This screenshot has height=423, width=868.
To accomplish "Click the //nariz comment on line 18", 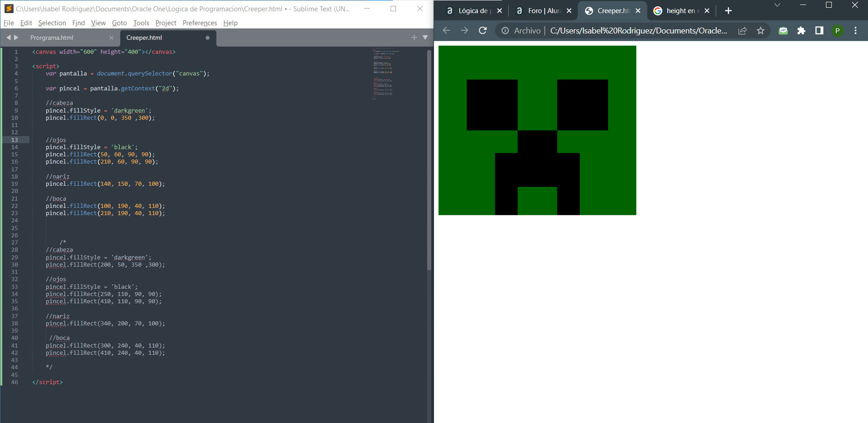I will pyautogui.click(x=57, y=177).
